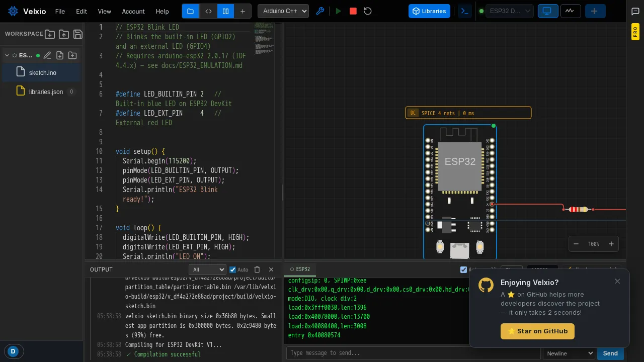Open the chat feedback icon on right sidebar
Viewport: 644px width, 362px height.
click(635, 11)
